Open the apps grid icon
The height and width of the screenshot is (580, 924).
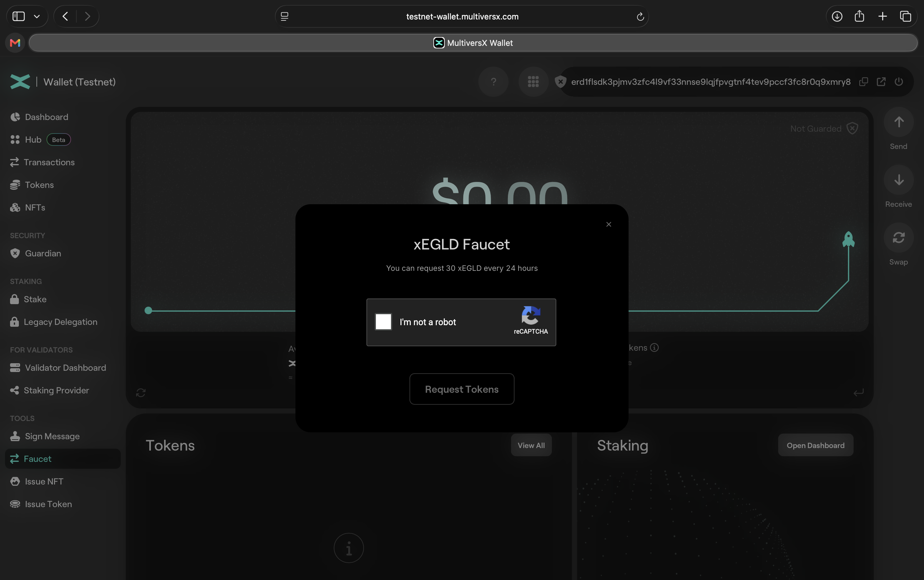tap(533, 82)
